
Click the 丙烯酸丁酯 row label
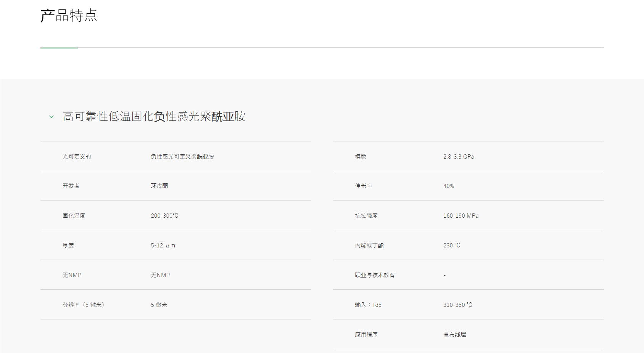point(369,245)
